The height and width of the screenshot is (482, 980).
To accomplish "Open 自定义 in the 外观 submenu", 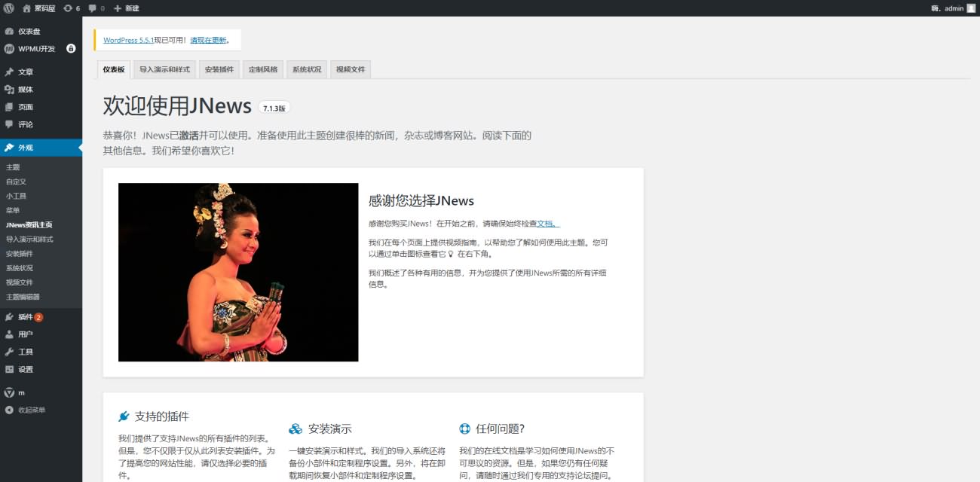I will 16,182.
